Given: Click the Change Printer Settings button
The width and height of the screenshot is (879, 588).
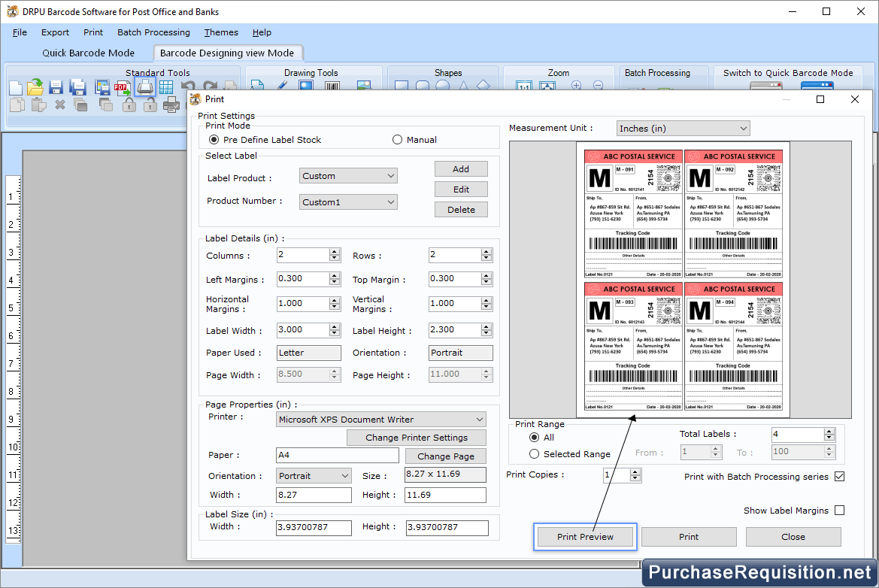Looking at the screenshot, I should click(417, 437).
